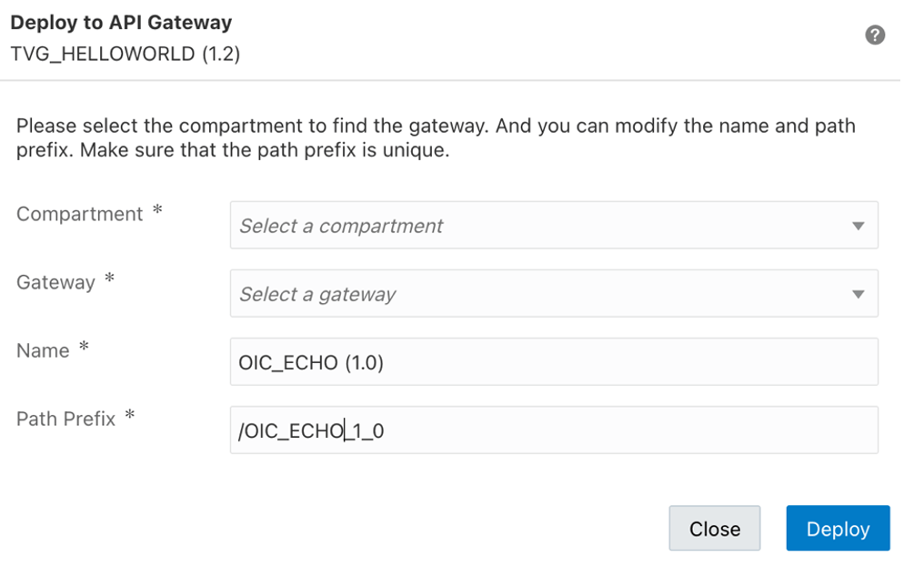Click the required asterisk beside Name
The height and width of the screenshot is (577, 924).
click(84, 348)
